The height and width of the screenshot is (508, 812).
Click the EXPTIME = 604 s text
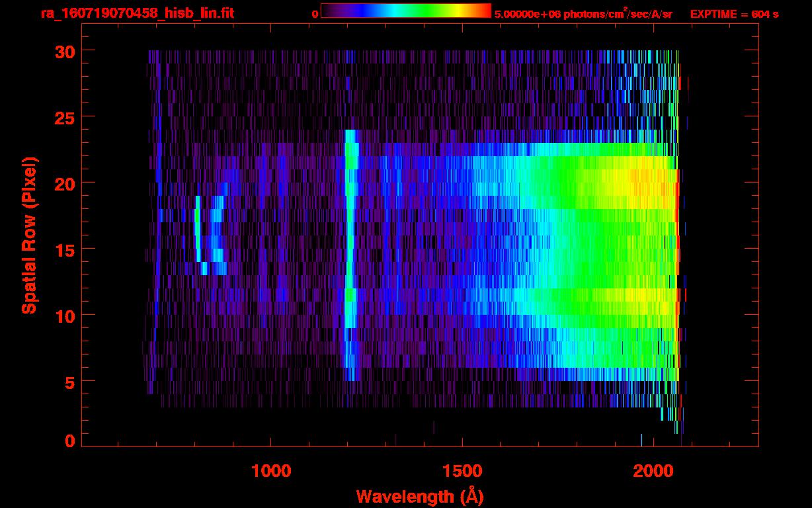tap(734, 14)
